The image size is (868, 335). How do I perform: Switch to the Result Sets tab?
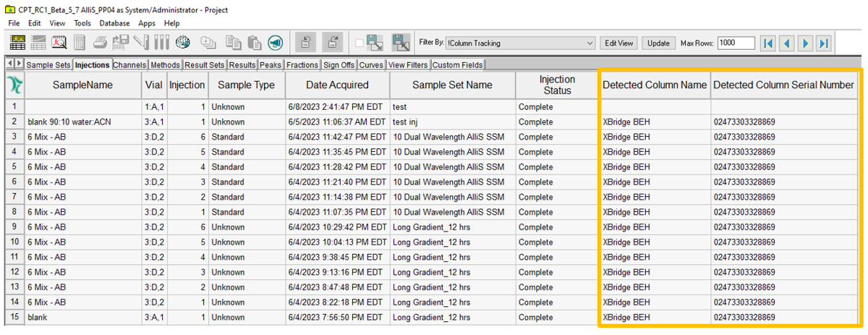[205, 65]
